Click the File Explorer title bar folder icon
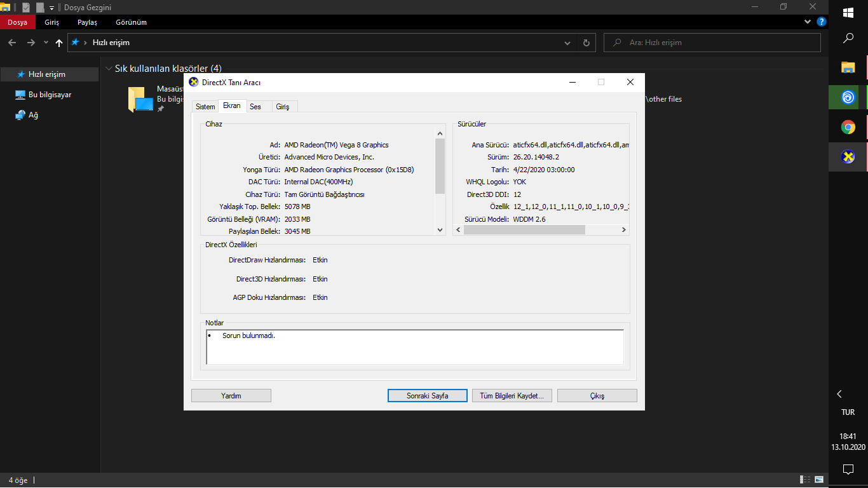 tap(6, 8)
